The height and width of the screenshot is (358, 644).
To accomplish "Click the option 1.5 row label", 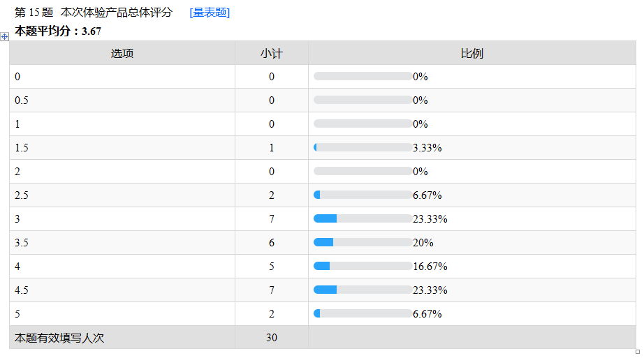I will (22, 148).
